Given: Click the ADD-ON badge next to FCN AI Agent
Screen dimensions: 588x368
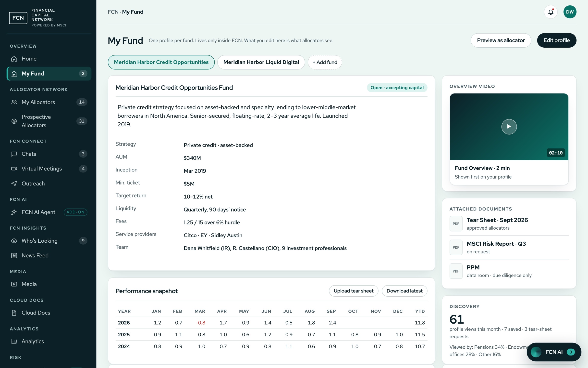Looking at the screenshot, I should click(x=75, y=212).
